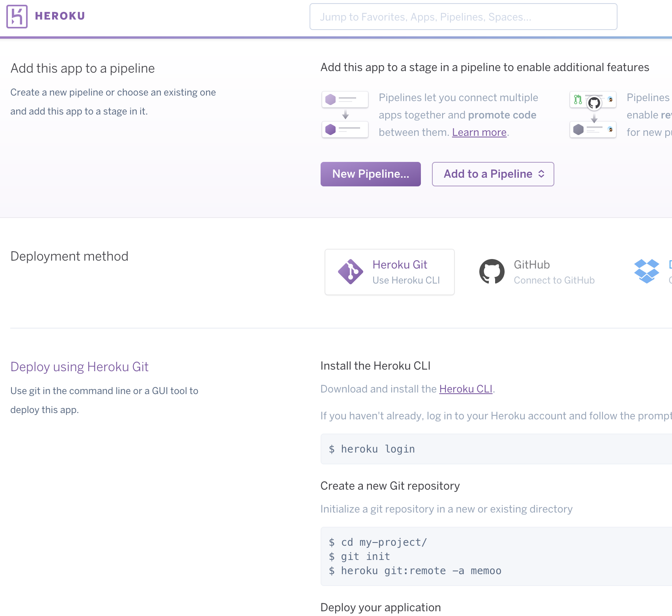Click the New Pipeline button

pyautogui.click(x=370, y=174)
